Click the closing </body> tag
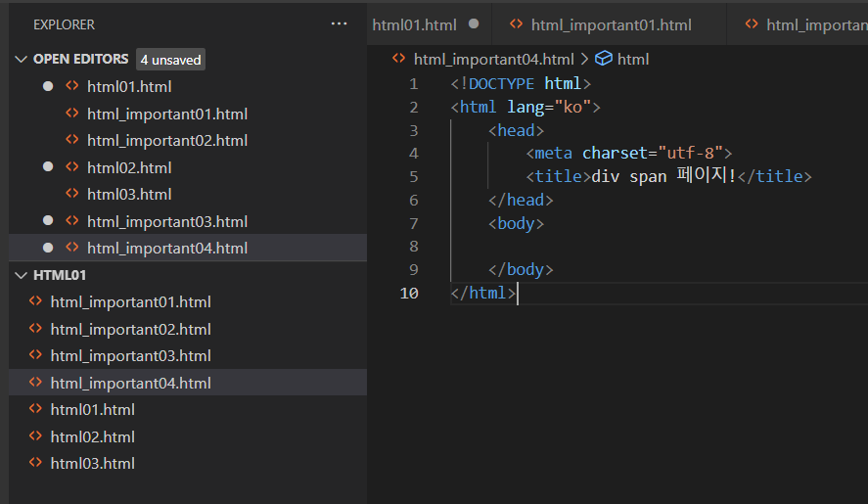 [521, 269]
